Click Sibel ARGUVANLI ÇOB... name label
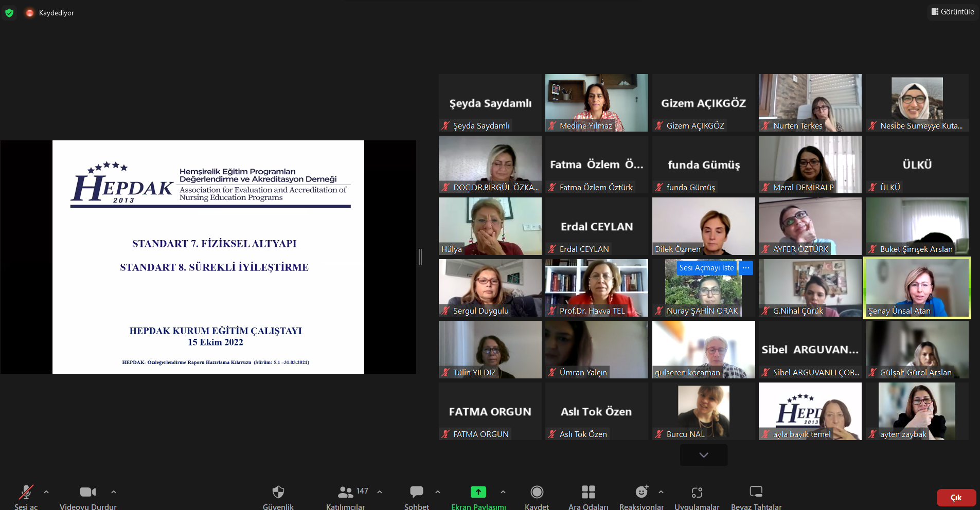 point(816,372)
